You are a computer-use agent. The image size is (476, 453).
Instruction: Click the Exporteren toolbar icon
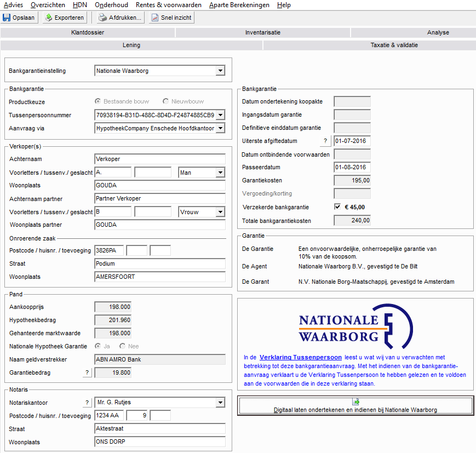(x=48, y=18)
